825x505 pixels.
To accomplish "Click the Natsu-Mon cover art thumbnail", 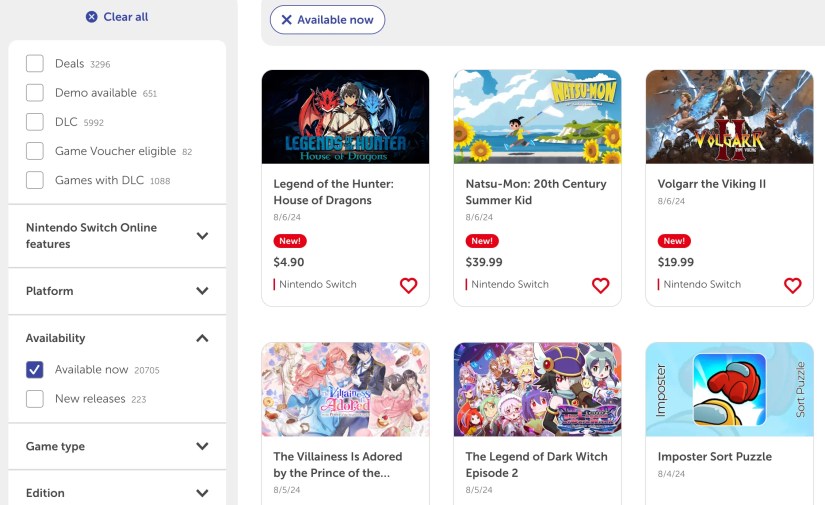I will 537,117.
